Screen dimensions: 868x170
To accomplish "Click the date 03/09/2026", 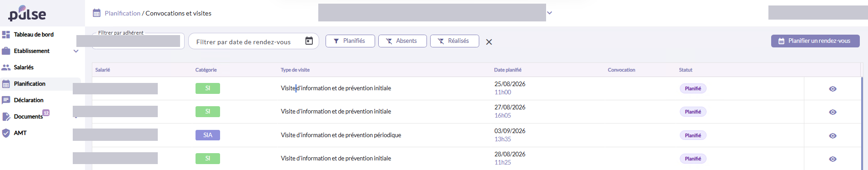I will pyautogui.click(x=510, y=131).
